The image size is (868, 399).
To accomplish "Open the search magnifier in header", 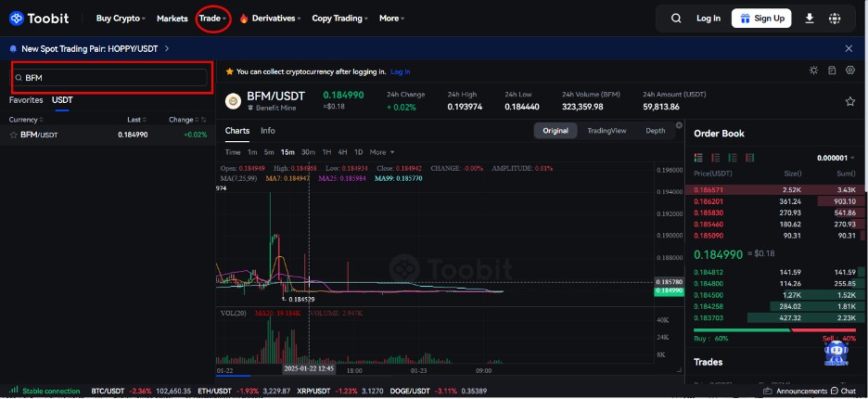I will coord(676,19).
